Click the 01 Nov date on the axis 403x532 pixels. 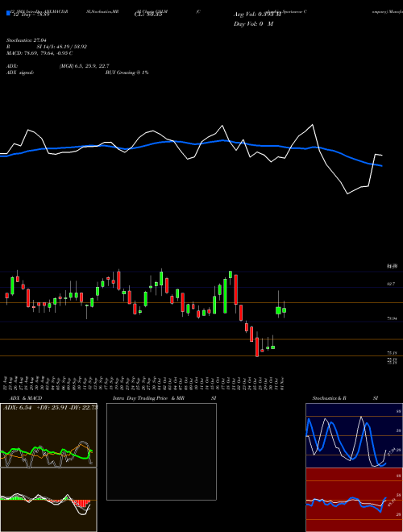click(281, 383)
